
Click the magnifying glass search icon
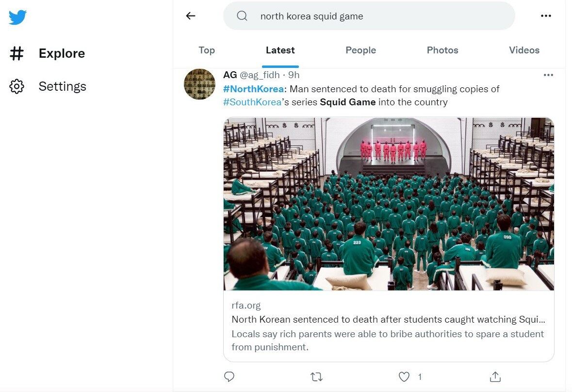point(242,16)
